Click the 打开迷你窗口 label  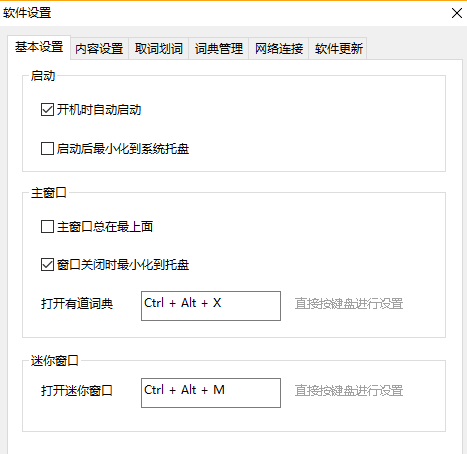77,391
